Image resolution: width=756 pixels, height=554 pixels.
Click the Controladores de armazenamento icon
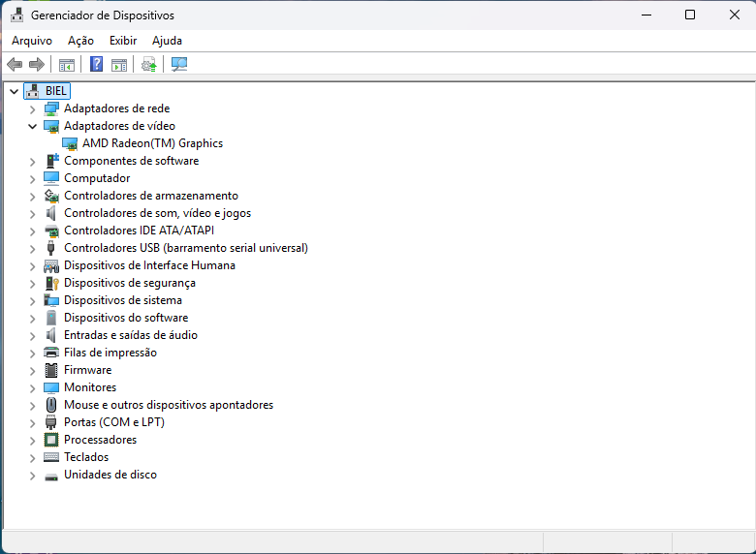51,196
